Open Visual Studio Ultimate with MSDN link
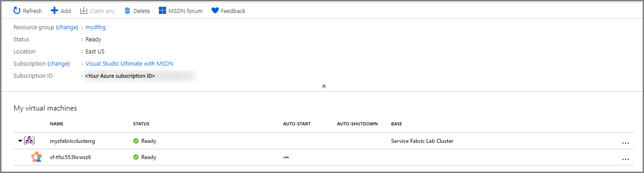The width and height of the screenshot is (644, 173). point(129,64)
